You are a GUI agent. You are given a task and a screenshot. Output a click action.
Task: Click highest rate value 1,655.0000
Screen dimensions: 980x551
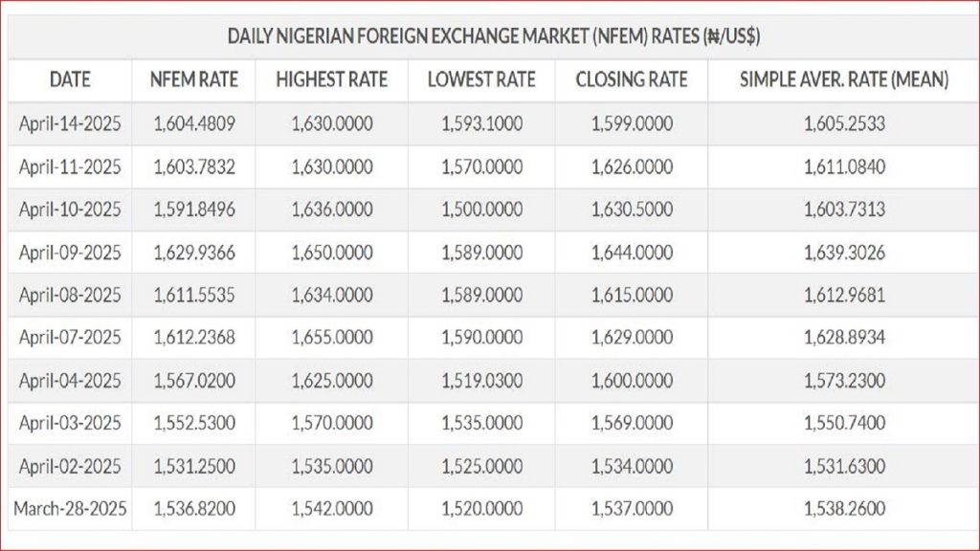tap(332, 338)
